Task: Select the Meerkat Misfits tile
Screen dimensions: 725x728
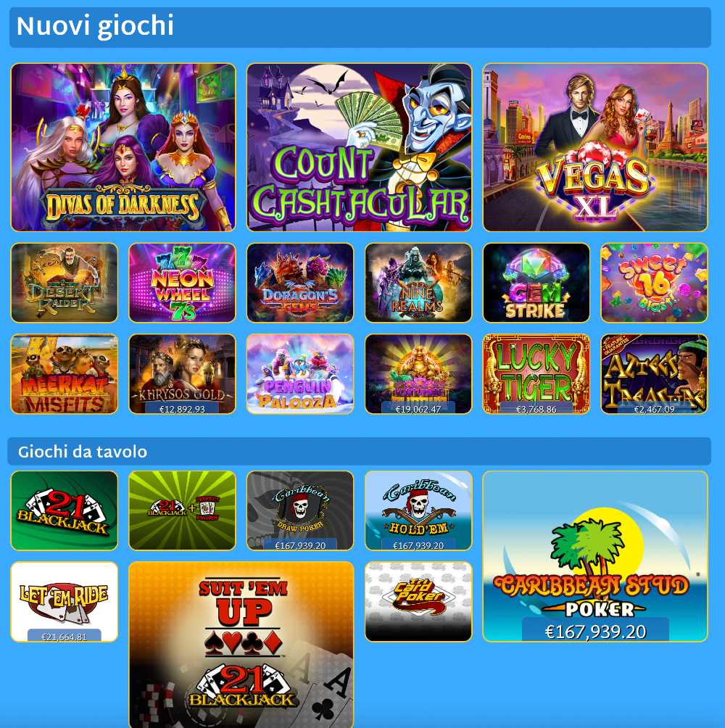Action: tap(64, 373)
